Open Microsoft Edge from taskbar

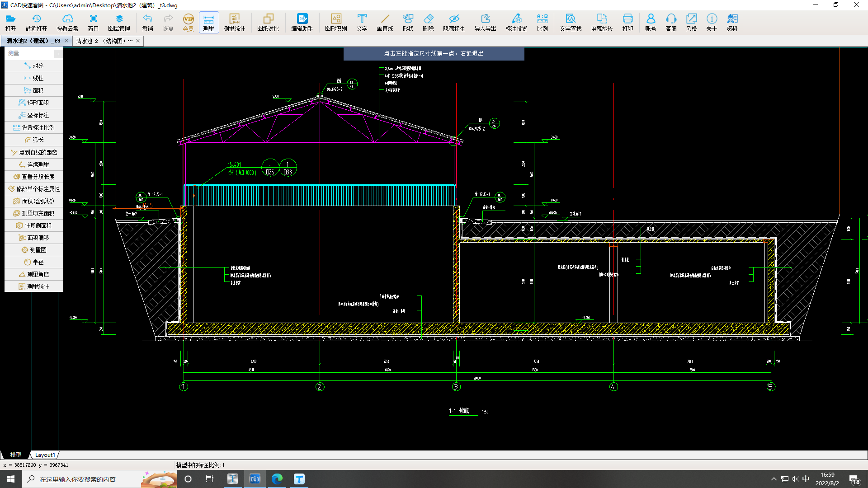(277, 479)
